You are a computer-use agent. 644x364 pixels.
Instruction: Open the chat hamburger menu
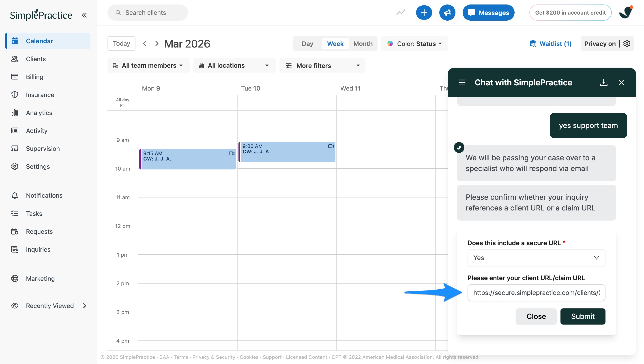pyautogui.click(x=462, y=82)
